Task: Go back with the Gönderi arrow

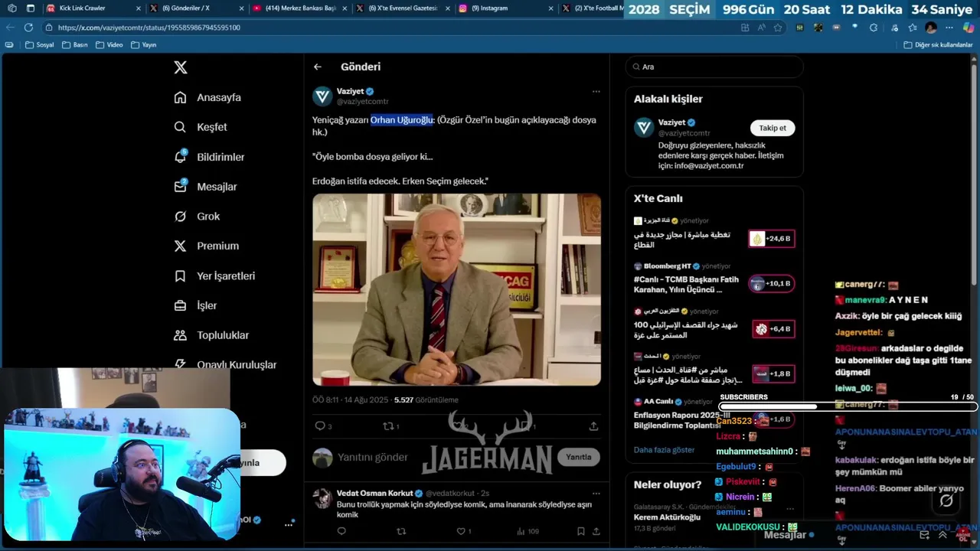Action: pyautogui.click(x=318, y=67)
